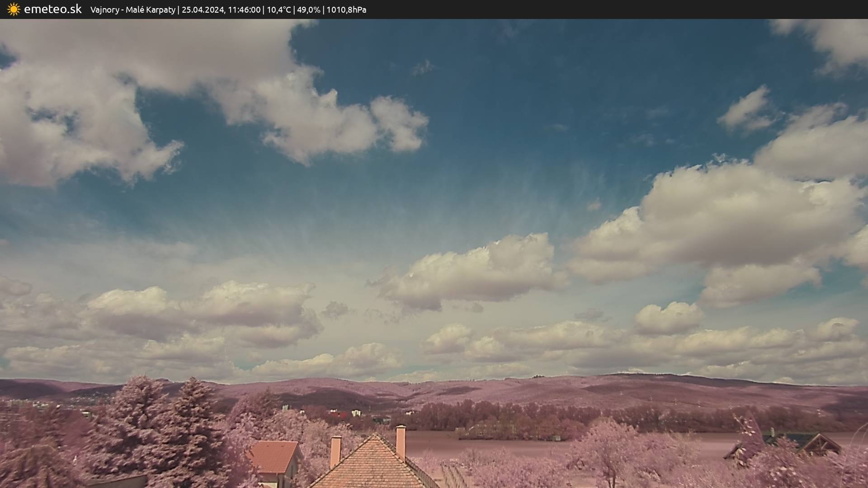Click the date 25.04.2024 in header
Viewport: 868px width, 488px height.
point(203,9)
